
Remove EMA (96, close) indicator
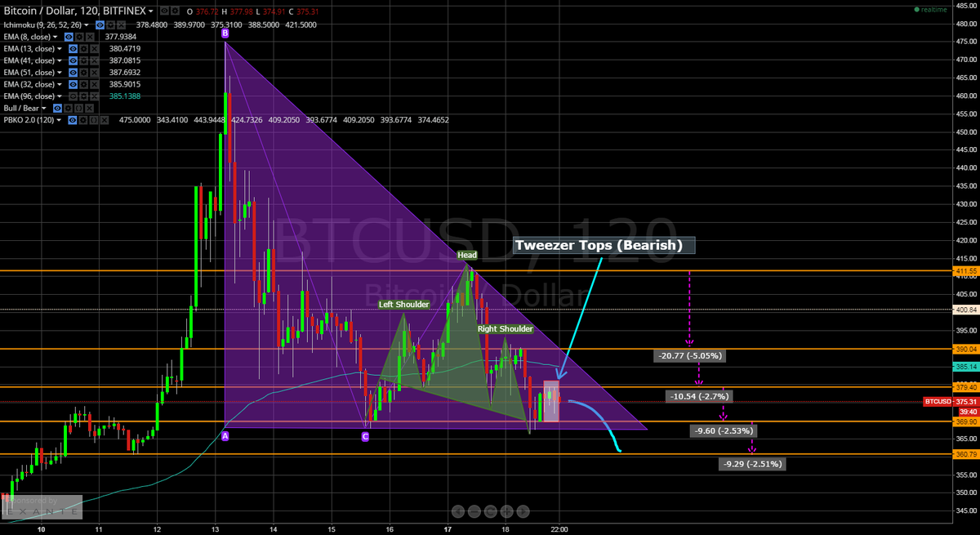point(94,96)
